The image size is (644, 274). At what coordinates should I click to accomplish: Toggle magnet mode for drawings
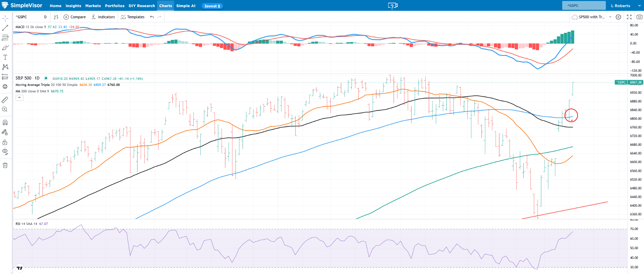(5, 122)
